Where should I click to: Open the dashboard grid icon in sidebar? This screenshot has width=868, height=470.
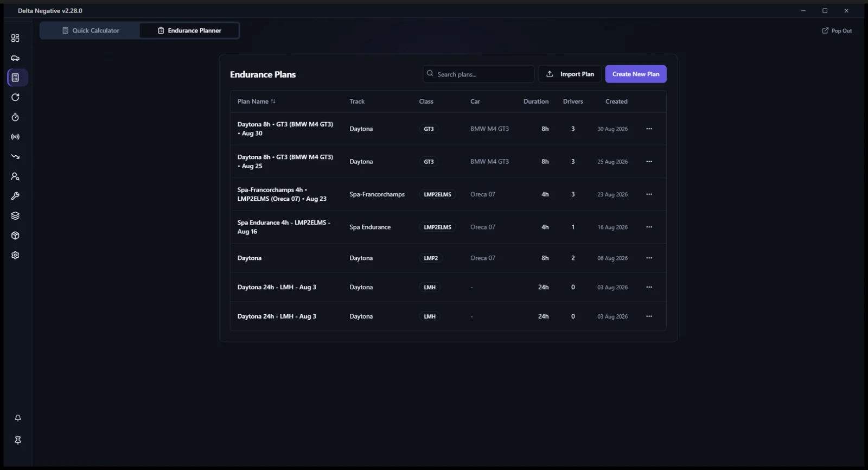pyautogui.click(x=15, y=38)
